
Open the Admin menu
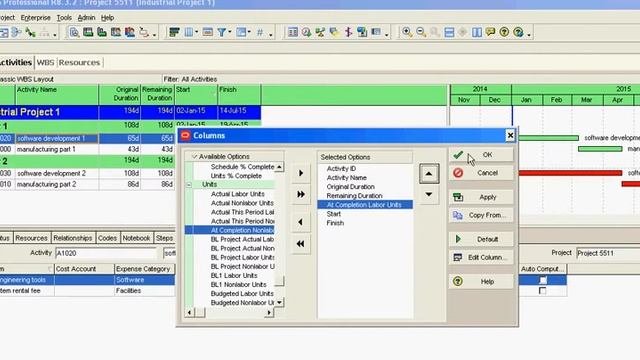pos(86,18)
